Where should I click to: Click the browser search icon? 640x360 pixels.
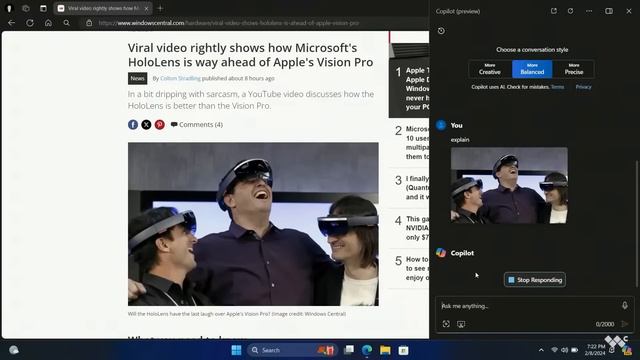67,23
